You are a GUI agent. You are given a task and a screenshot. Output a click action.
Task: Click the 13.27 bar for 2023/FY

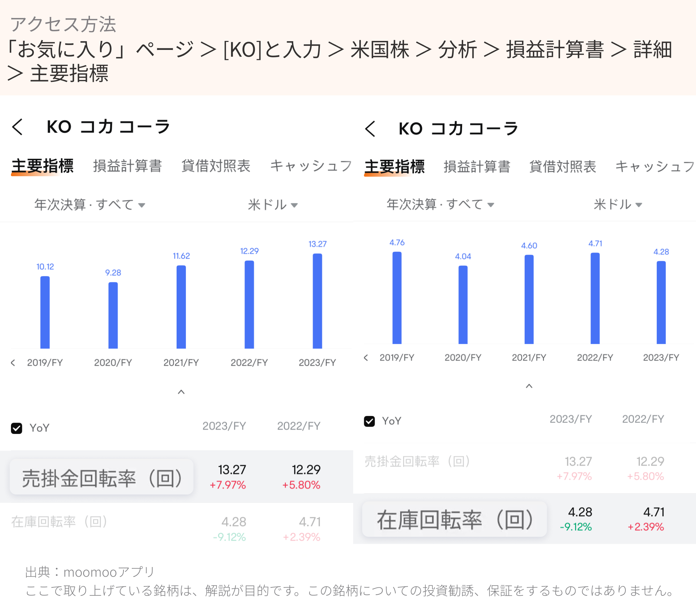317,301
